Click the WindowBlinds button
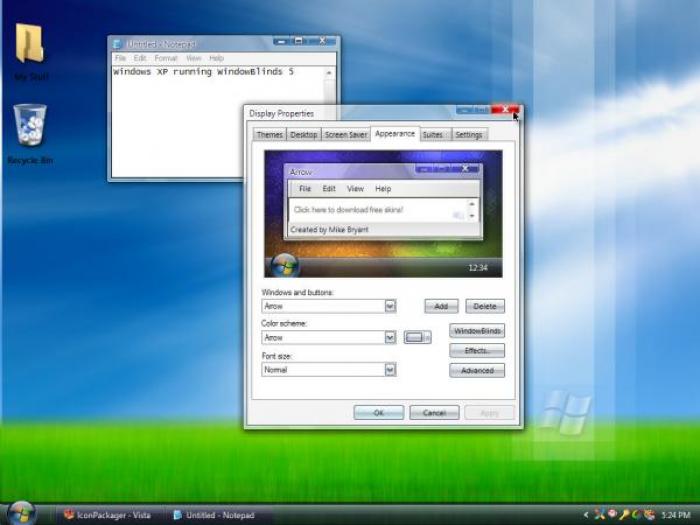Viewport: 700px width, 525px height. coord(477,331)
